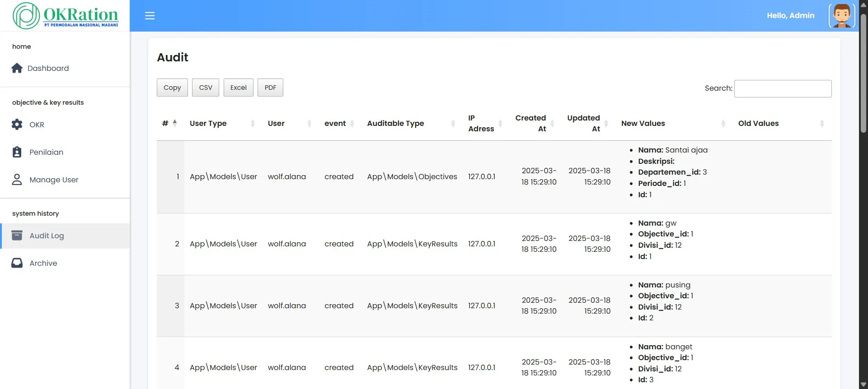868x389 pixels.
Task: Select 'Departemen_id: 3' in row 1
Action: 672,172
